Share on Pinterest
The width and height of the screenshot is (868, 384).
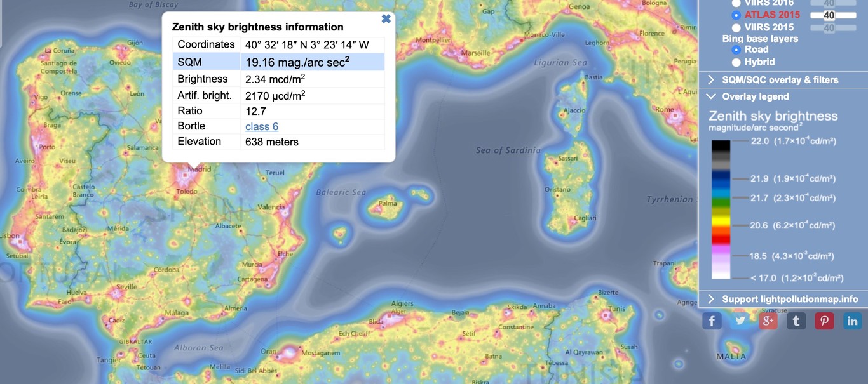tap(824, 321)
